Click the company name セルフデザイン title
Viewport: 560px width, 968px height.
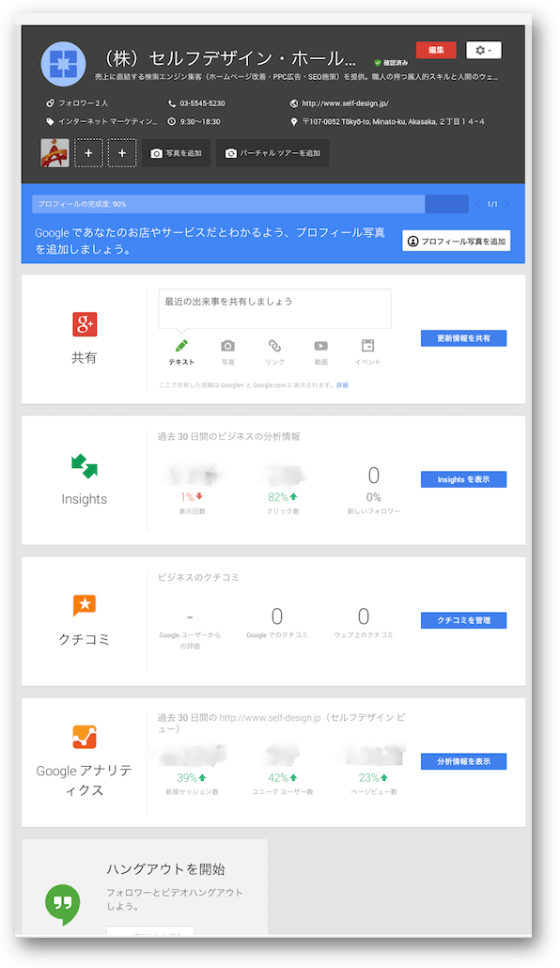tap(229, 58)
